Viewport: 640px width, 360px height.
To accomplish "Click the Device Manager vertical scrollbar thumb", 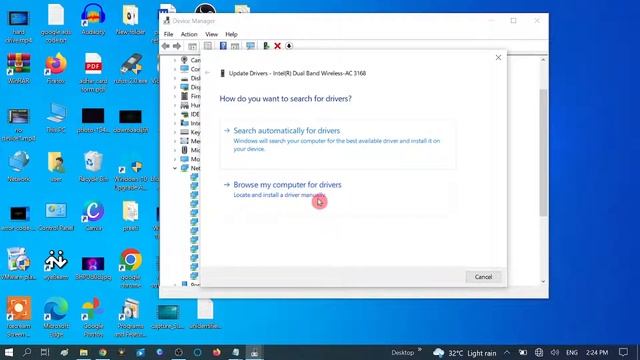I will point(543,152).
